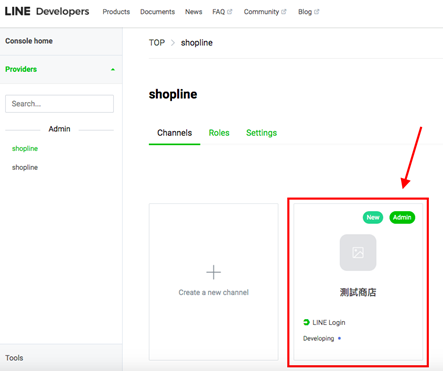Screen dimensions: 443x371
Task: Click the LINE Developers logo
Action: [x=47, y=11]
